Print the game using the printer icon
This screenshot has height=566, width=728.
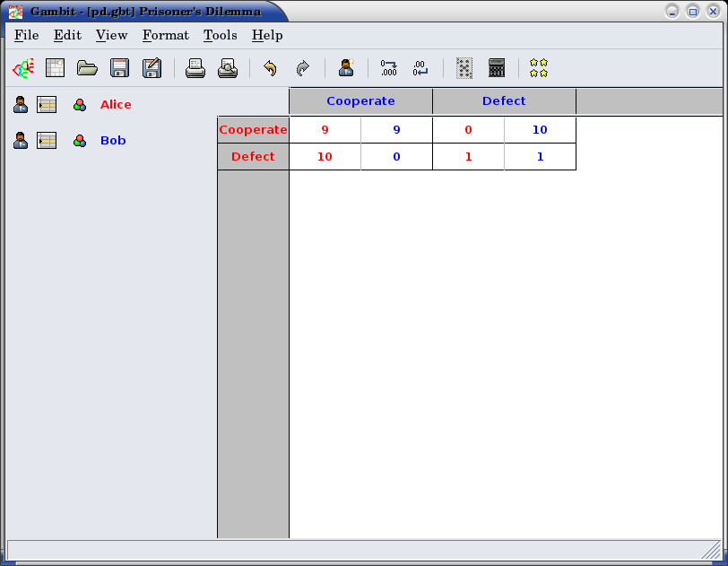pyautogui.click(x=195, y=68)
